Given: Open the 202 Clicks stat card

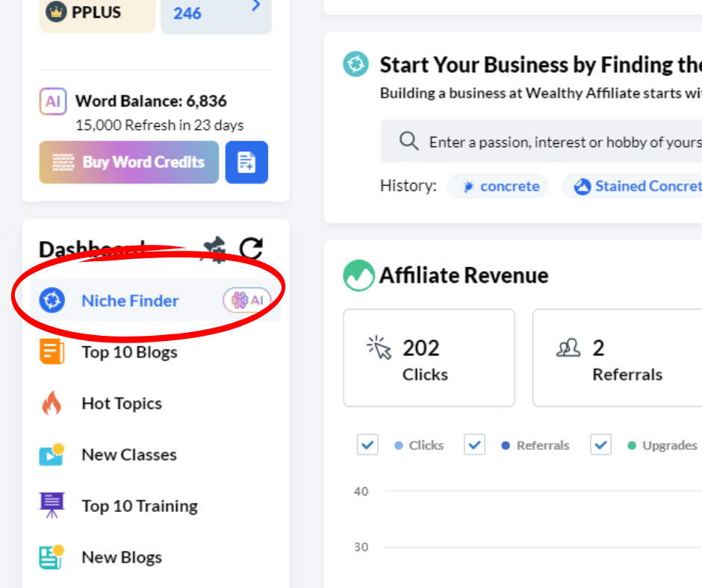Looking at the screenshot, I should tap(429, 358).
